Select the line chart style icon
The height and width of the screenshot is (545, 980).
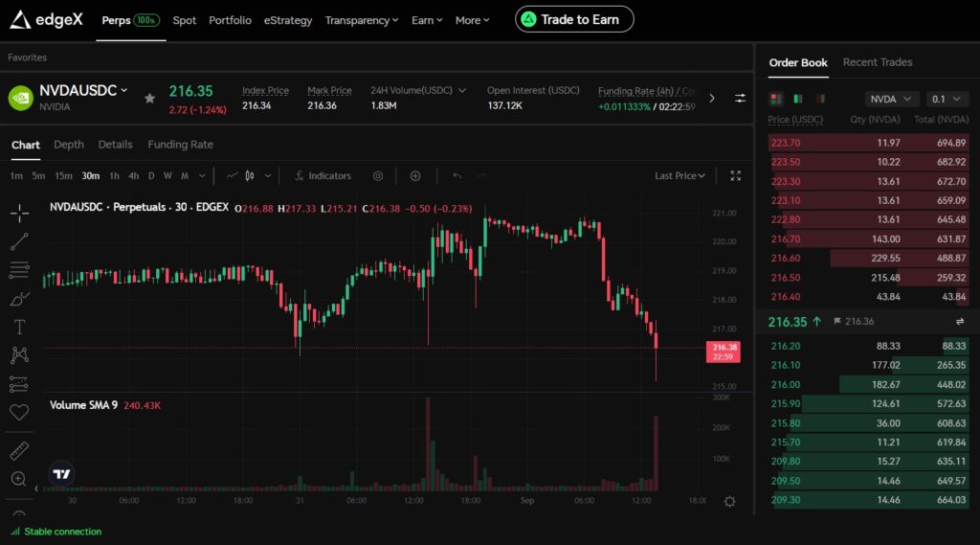232,176
